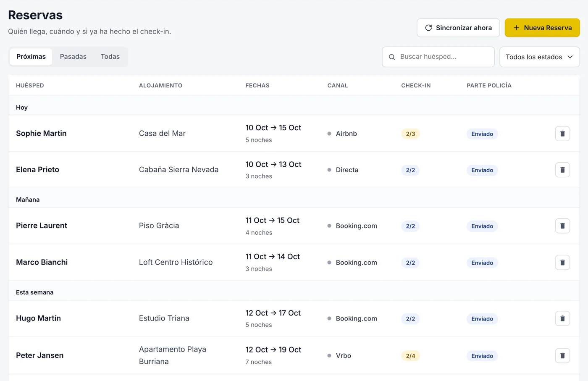Click Enviado badge in Hugo Martín row
The width and height of the screenshot is (588, 381).
pyautogui.click(x=482, y=319)
